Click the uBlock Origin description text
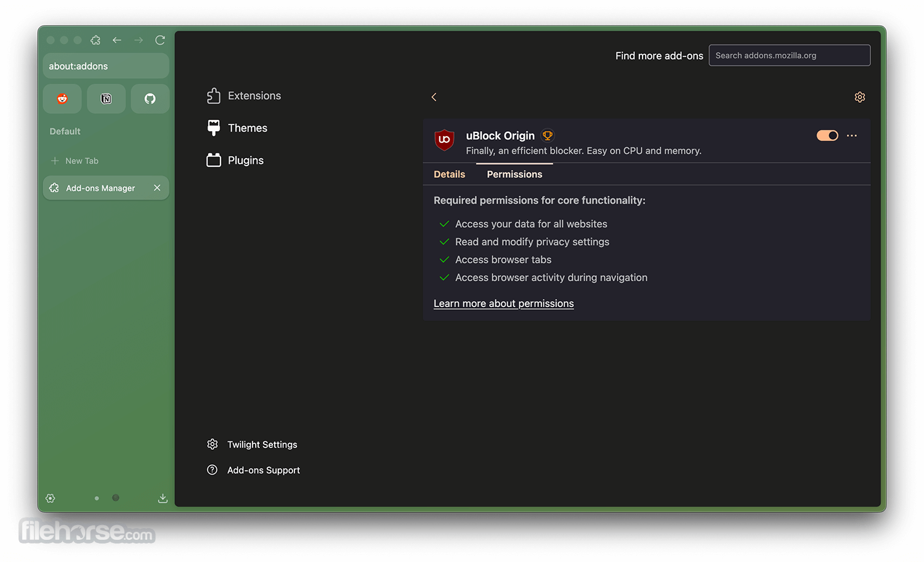 [583, 151]
